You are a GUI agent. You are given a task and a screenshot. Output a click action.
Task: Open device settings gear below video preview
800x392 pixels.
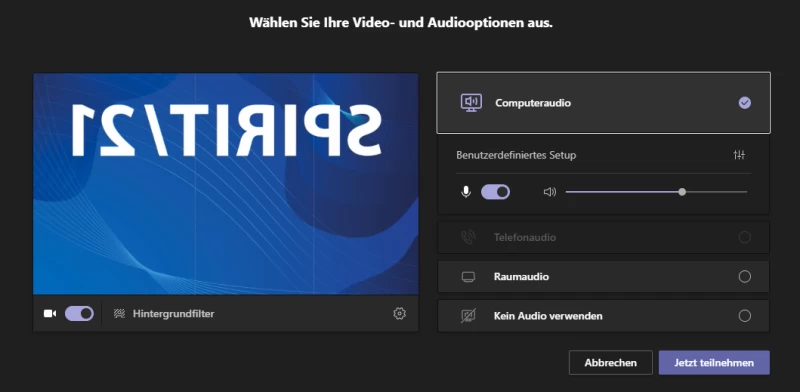tap(399, 313)
